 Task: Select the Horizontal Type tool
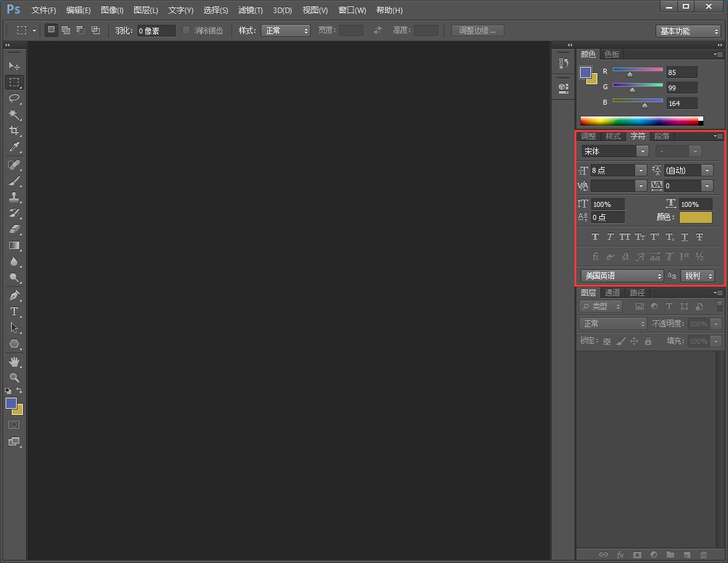(14, 312)
